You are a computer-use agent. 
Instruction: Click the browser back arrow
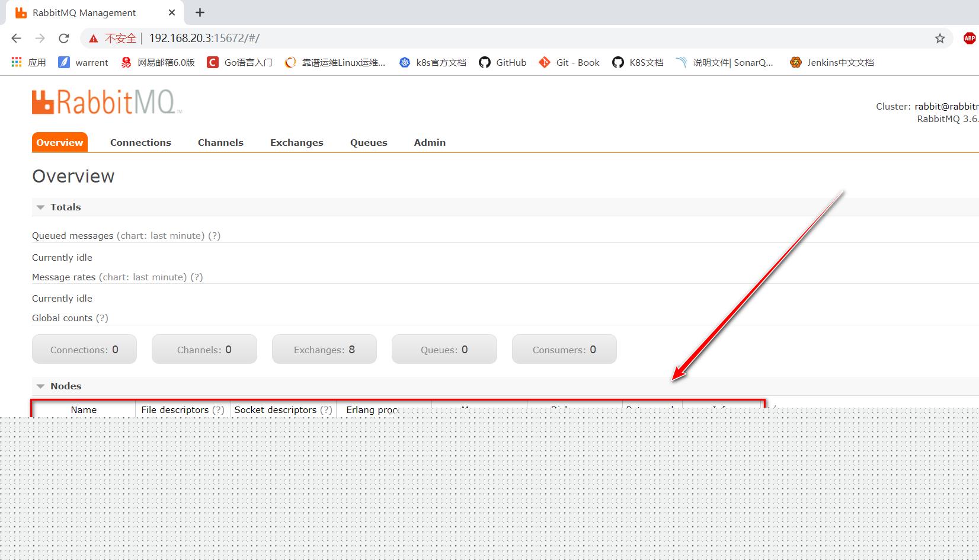coord(16,39)
